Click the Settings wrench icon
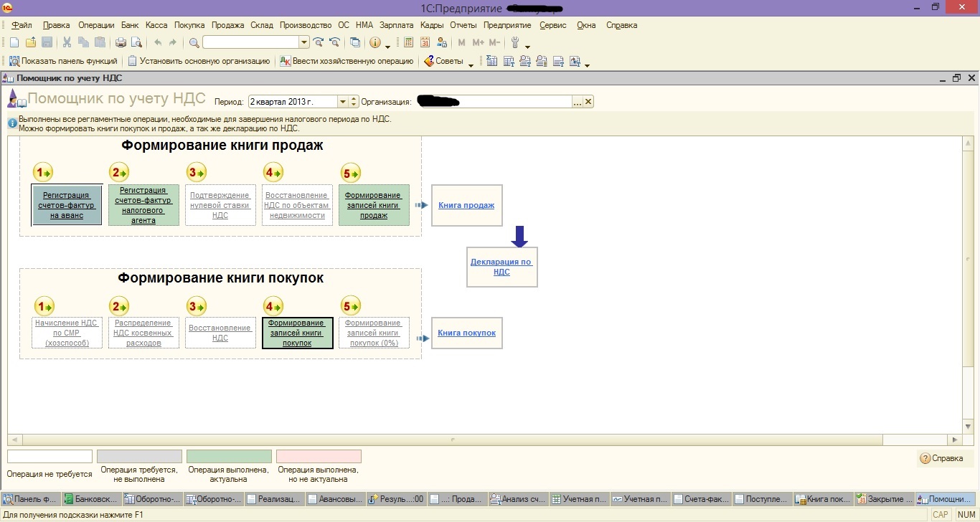Screen dimensions: 980x522 pos(515,43)
